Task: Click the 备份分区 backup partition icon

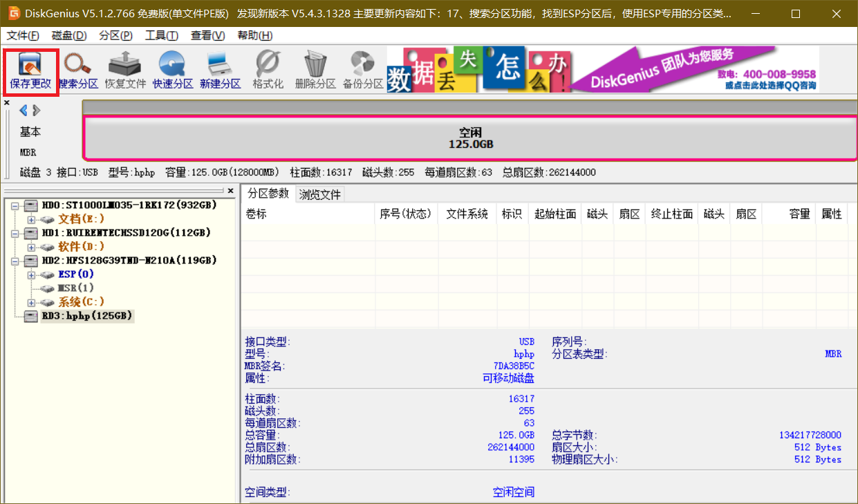Action: click(x=362, y=71)
